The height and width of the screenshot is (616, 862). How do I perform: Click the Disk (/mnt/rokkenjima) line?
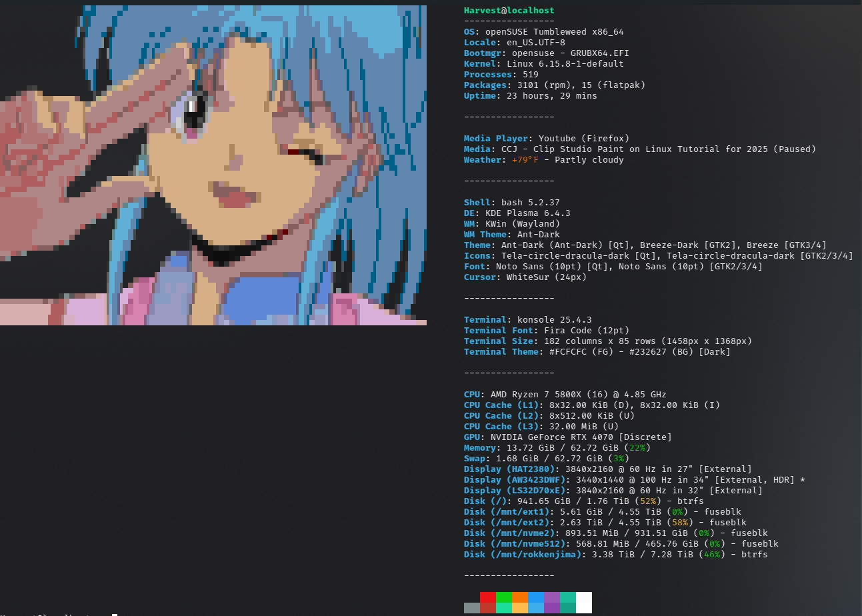tap(616, 555)
